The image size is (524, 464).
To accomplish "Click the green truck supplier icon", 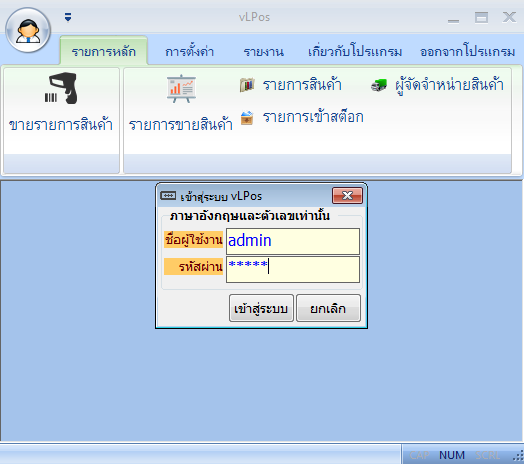I will click(379, 85).
